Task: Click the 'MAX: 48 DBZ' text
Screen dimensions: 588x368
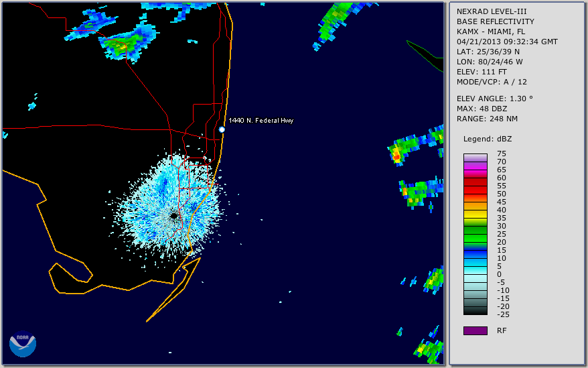Action: [x=482, y=109]
